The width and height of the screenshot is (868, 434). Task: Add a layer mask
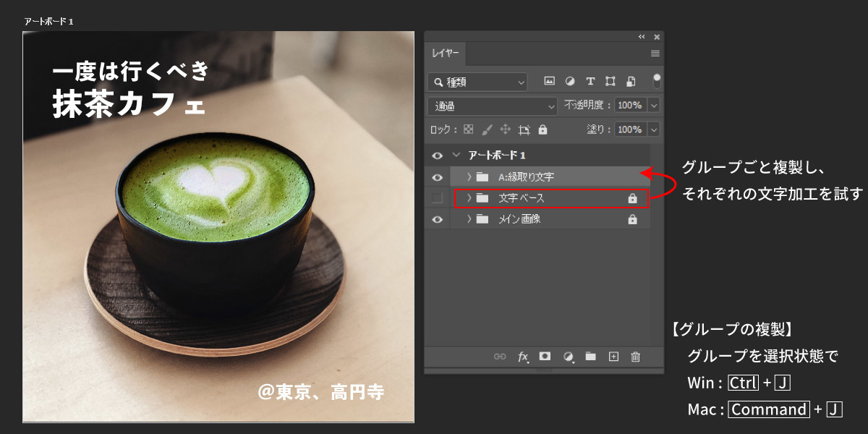coord(545,356)
